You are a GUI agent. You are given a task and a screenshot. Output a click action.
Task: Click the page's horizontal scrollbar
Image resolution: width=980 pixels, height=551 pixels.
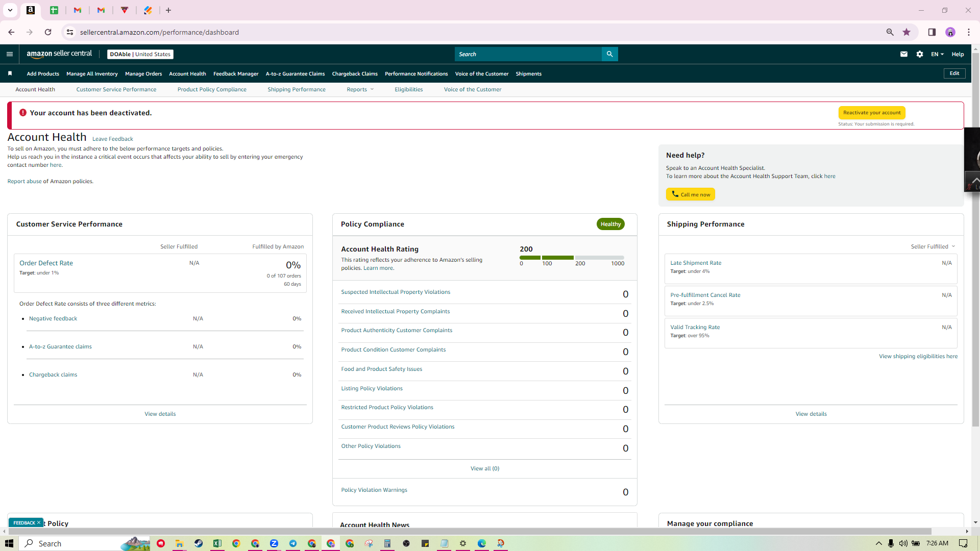tap(469, 531)
